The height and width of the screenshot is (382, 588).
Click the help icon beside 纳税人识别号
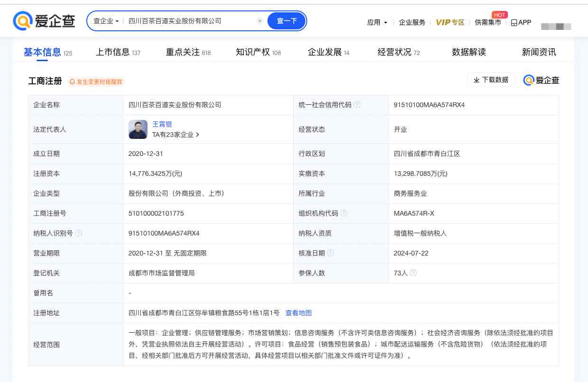click(x=79, y=233)
